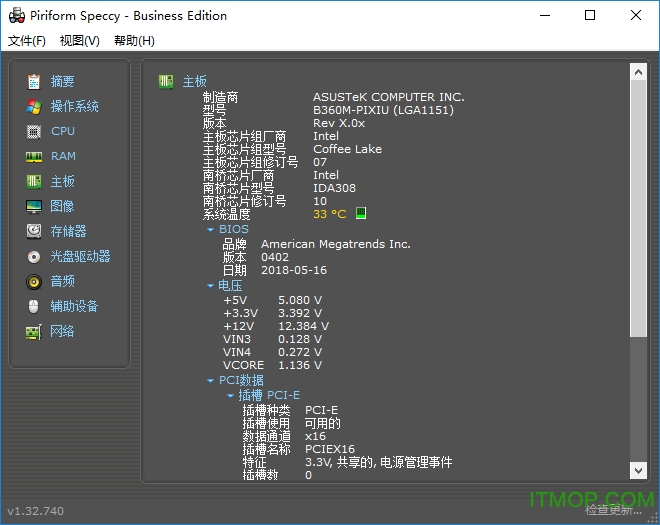Click the scrollbar up arrow
The height and width of the screenshot is (525, 660).
click(x=638, y=72)
